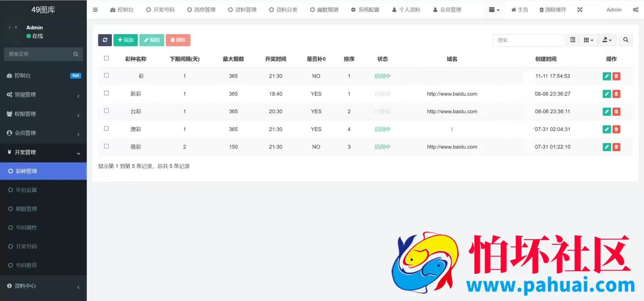The height and width of the screenshot is (301, 644).
Task: Switch to the 资料管理 top tab
Action: (x=242, y=10)
